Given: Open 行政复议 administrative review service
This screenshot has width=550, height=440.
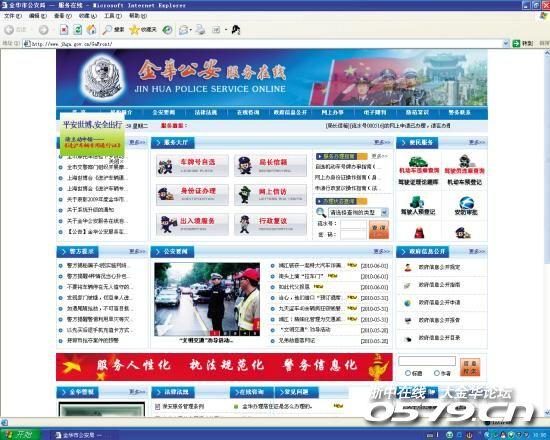Looking at the screenshot, I should 270,224.
